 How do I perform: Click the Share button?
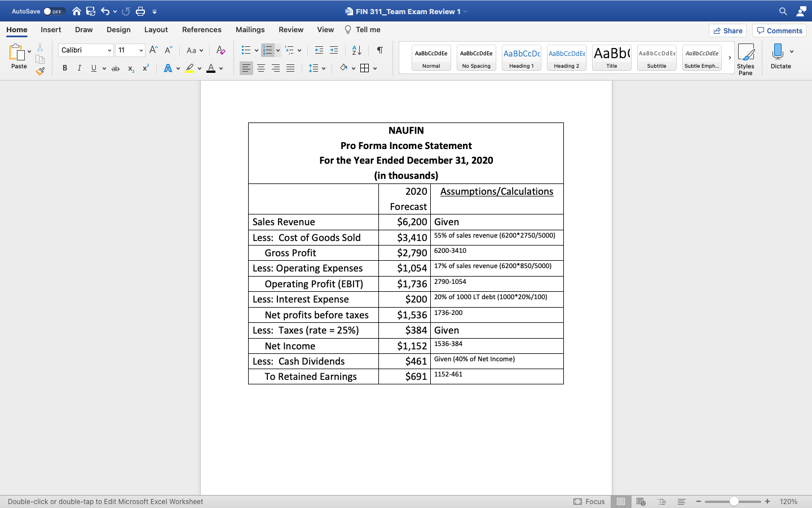click(727, 30)
